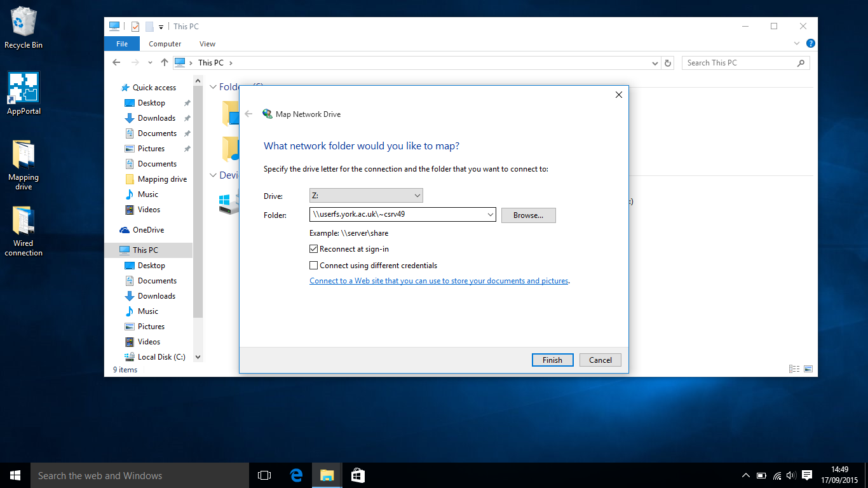Viewport: 868px width, 488px height.
Task: Click the Search This PC field
Action: click(x=738, y=63)
